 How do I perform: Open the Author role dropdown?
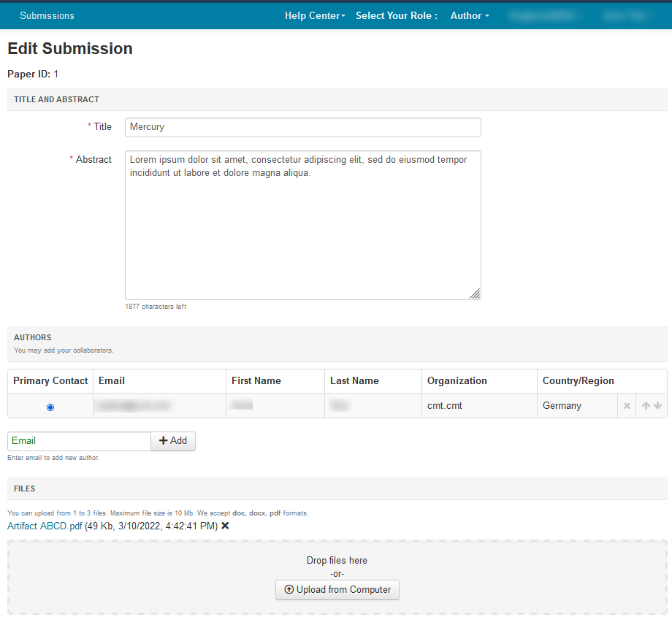pyautogui.click(x=469, y=15)
